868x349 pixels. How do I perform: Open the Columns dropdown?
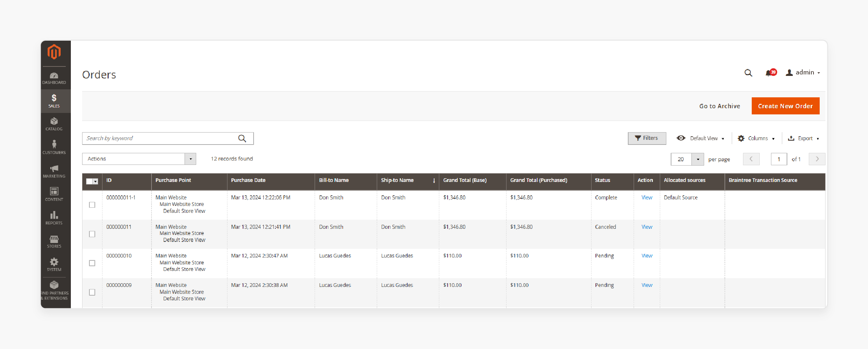[756, 138]
